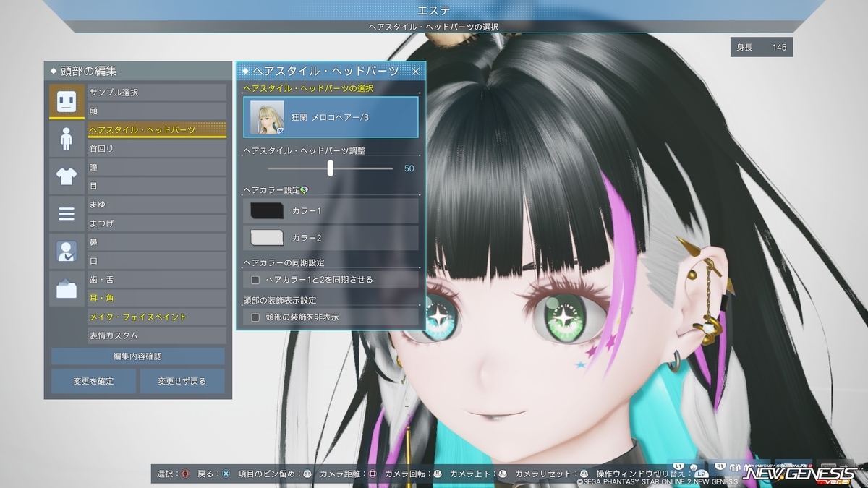Enable ヘアカラー1と2を同期させる checkbox
This screenshot has width=868, height=488.
pyautogui.click(x=255, y=279)
